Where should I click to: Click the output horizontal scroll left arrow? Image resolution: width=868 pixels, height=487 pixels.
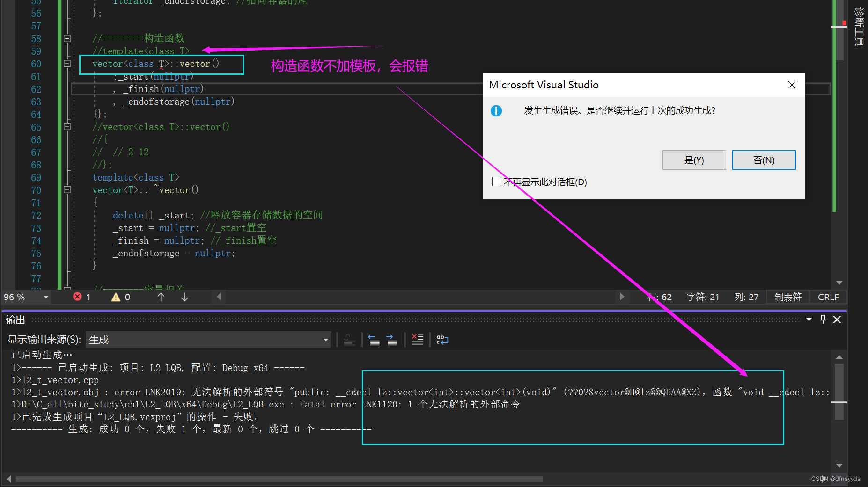tap(9, 479)
